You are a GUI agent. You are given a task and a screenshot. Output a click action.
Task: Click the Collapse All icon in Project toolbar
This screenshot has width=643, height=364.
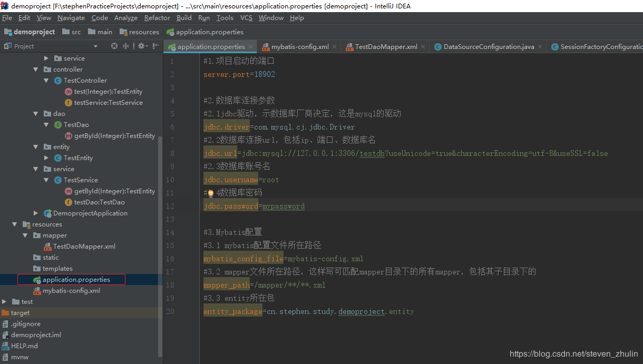[x=126, y=46]
